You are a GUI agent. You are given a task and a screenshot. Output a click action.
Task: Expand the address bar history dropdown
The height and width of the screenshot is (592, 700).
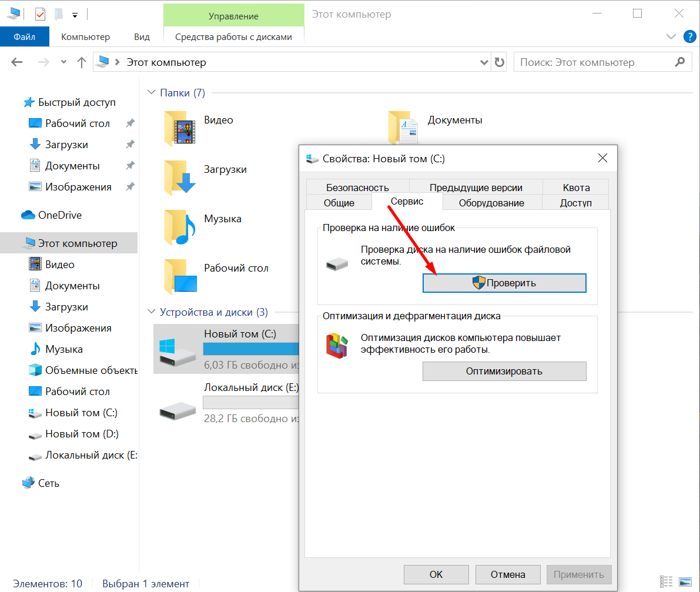click(484, 62)
